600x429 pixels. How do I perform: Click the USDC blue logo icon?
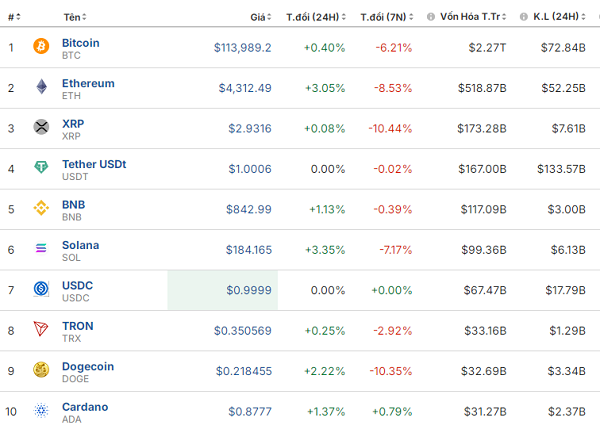pos(41,289)
